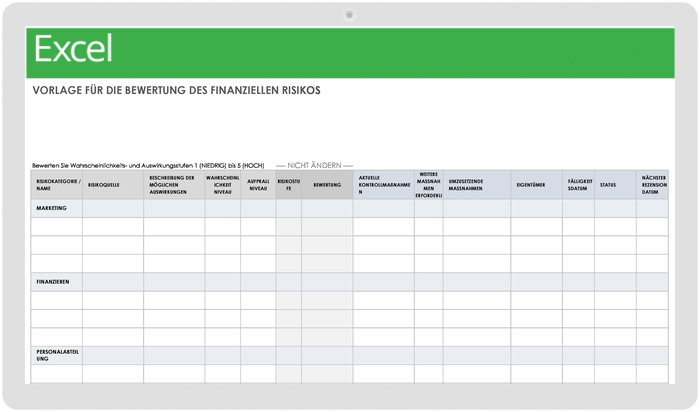Viewport: 700px width, 412px height.
Task: Select the heading 'Vorlage für die Bewertung des finanziellen Risikos'
Action: pyautogui.click(x=176, y=90)
